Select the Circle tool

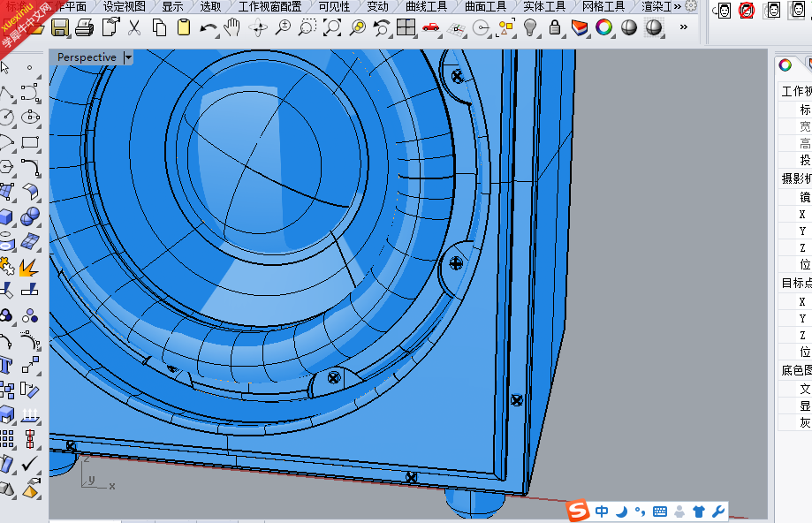[x=7, y=117]
